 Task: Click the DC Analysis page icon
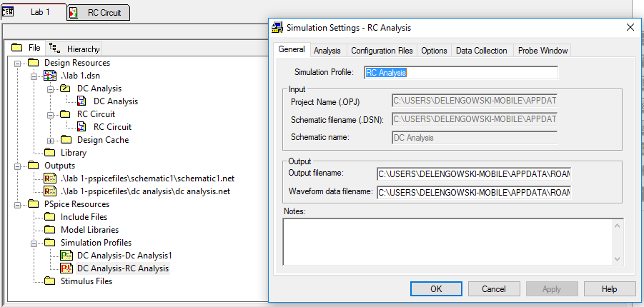[x=81, y=101]
